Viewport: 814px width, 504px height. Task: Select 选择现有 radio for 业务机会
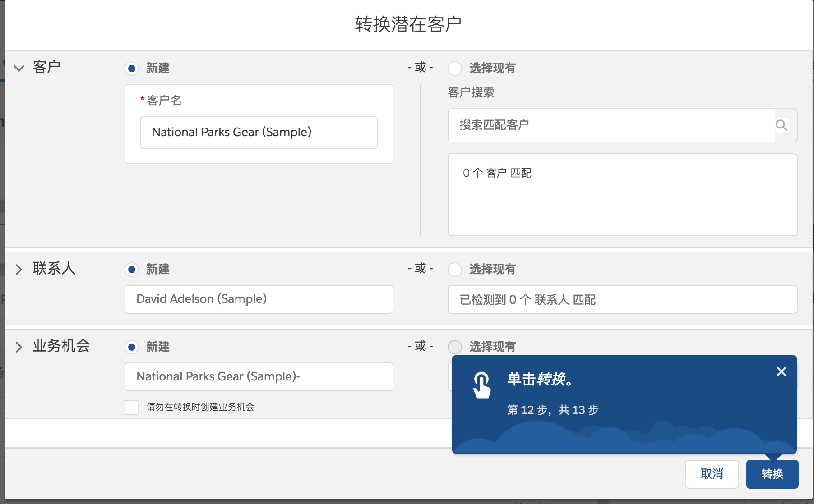click(x=455, y=347)
